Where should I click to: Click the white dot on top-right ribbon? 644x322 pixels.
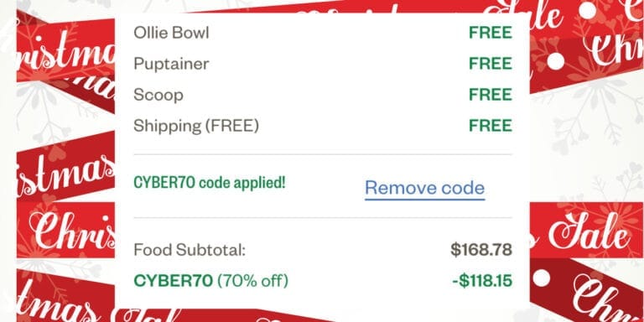point(587,10)
